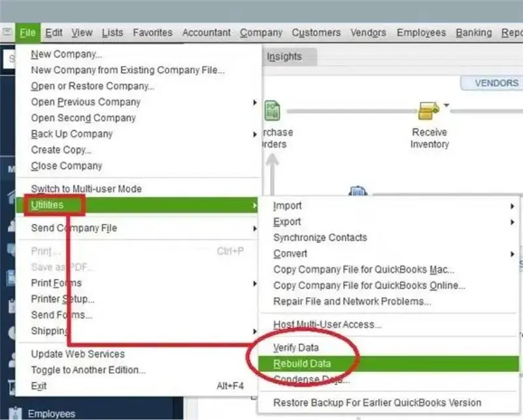523x420 pixels.
Task: Select Host Multi-User Access...
Action: coord(390,325)
